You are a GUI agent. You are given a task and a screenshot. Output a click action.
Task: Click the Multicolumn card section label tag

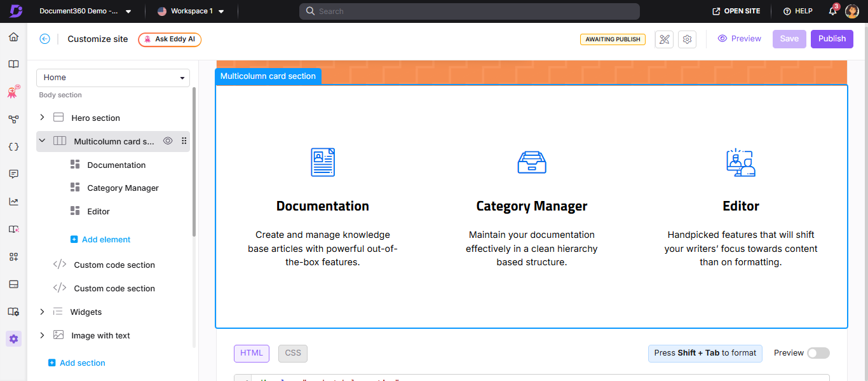tap(268, 76)
